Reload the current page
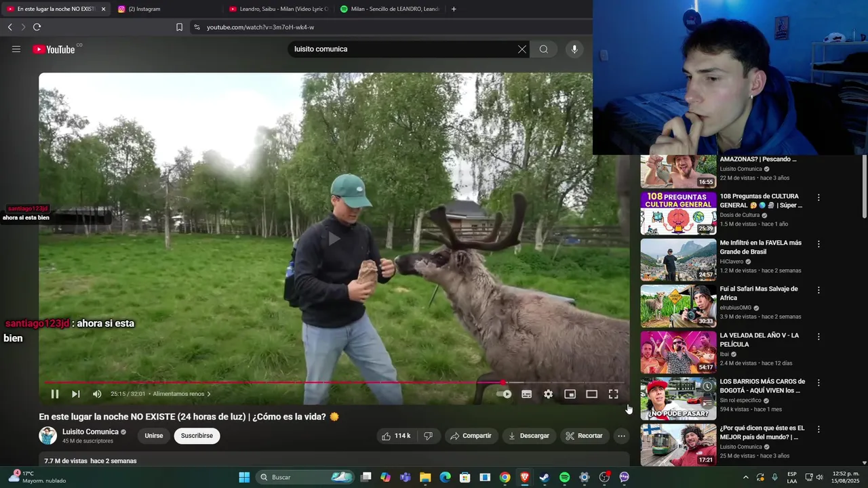Viewport: 868px width, 488px height. click(x=37, y=27)
